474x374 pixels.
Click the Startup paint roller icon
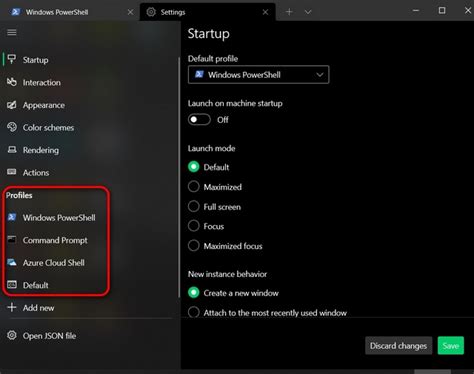click(x=12, y=59)
